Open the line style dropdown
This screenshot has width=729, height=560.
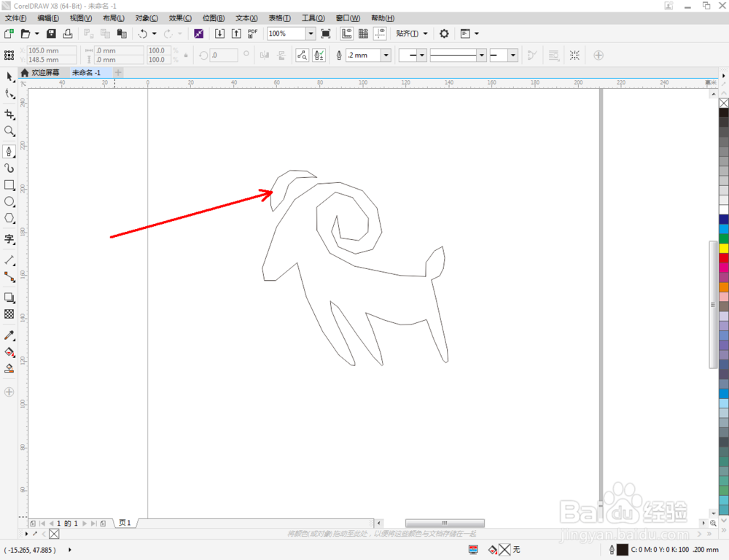482,55
